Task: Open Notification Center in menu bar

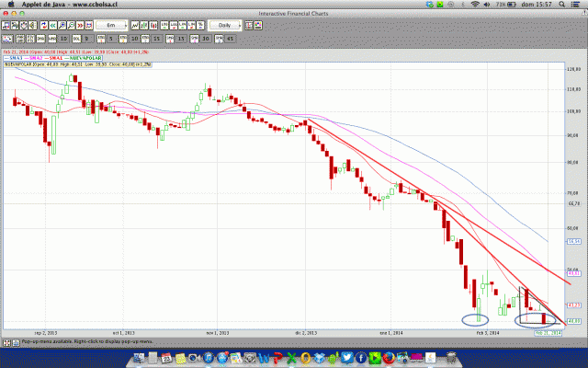Action: tap(575, 5)
